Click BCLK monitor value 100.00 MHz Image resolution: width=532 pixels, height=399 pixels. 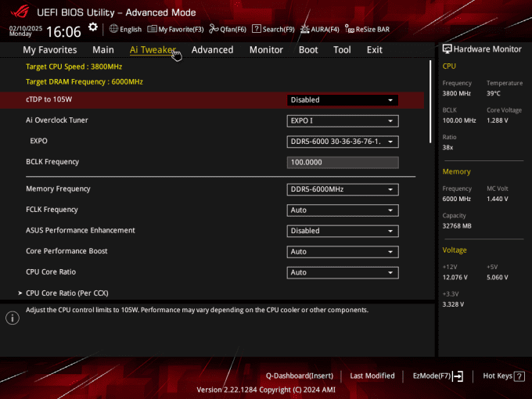point(459,120)
